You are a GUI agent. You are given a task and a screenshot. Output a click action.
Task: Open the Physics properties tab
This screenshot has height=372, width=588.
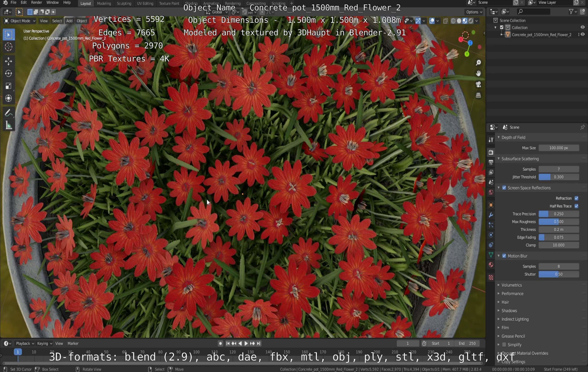tap(491, 235)
